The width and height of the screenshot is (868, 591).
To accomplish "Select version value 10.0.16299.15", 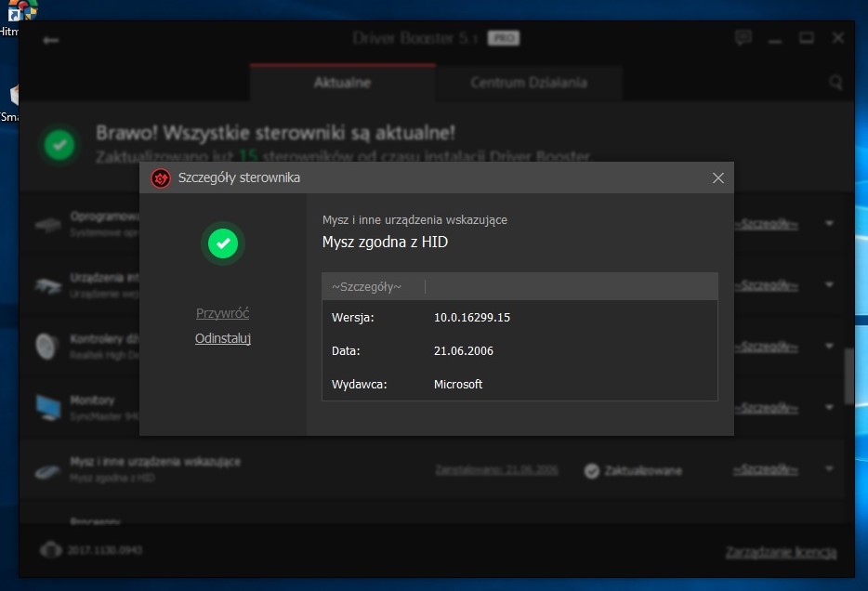I will [472, 318].
